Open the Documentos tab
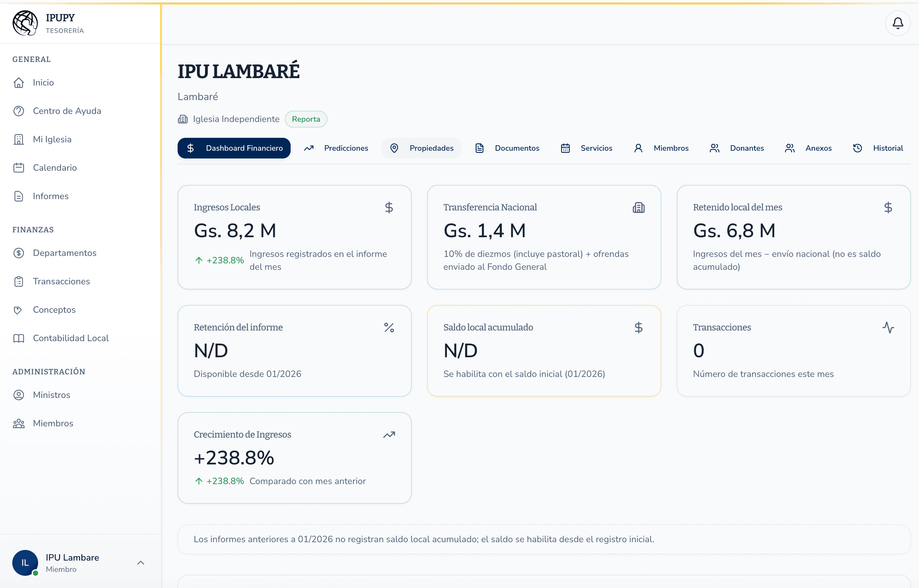The height and width of the screenshot is (588, 919). pyautogui.click(x=508, y=148)
